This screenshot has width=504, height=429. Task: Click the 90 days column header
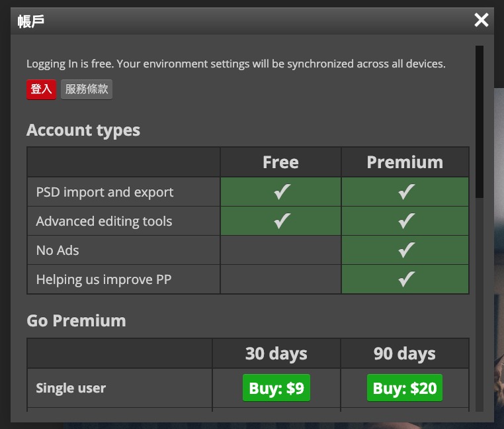pyautogui.click(x=405, y=354)
